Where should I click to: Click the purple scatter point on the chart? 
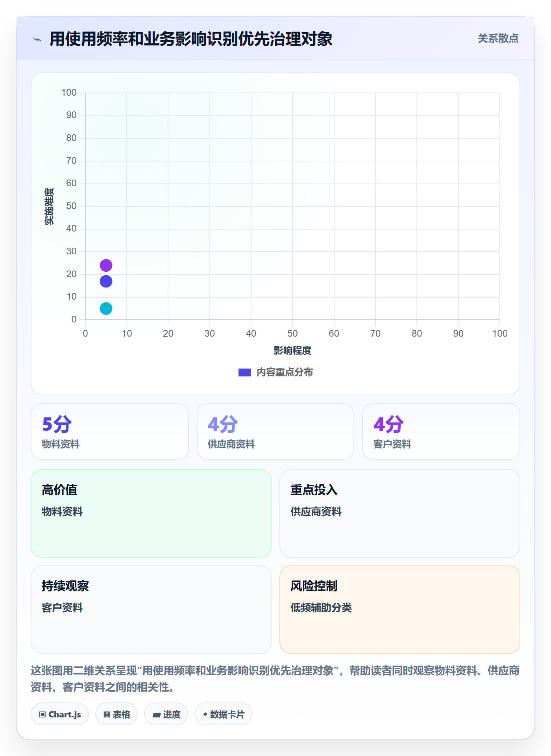(106, 265)
